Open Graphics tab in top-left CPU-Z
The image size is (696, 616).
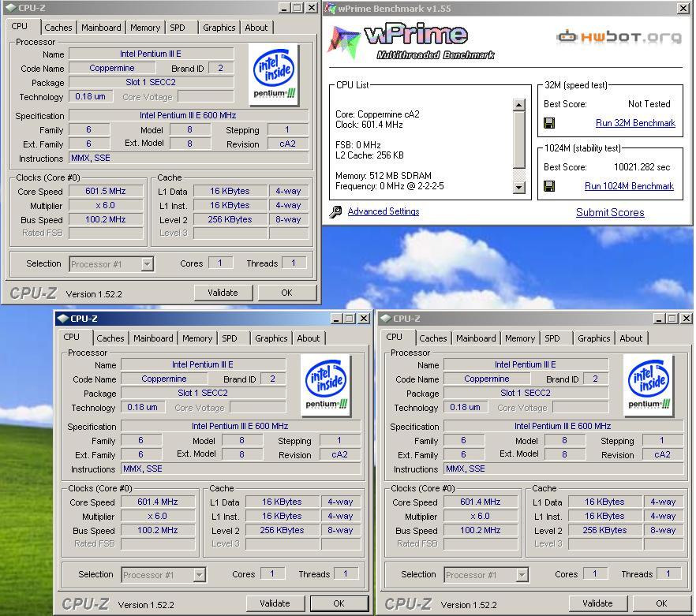[x=219, y=28]
